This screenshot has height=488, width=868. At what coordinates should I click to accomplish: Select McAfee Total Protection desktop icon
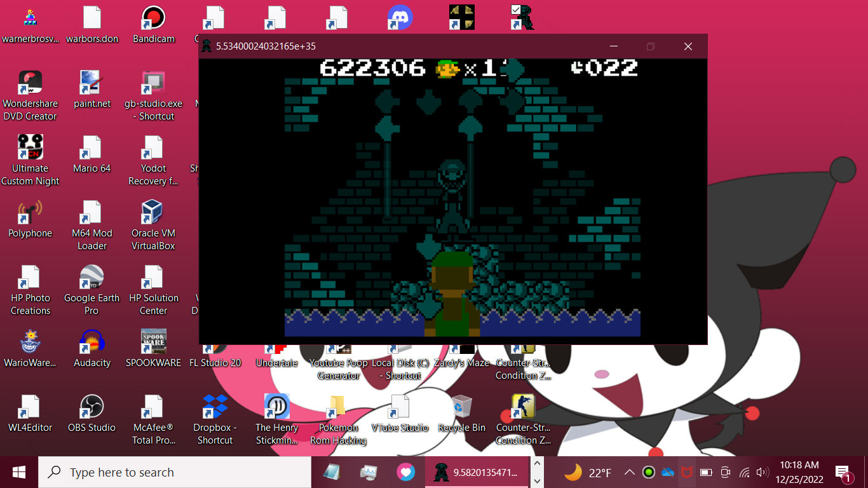pyautogui.click(x=153, y=420)
